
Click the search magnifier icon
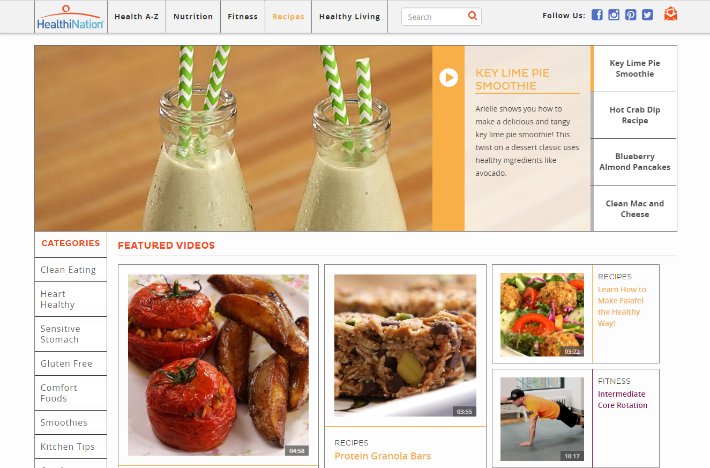(x=472, y=16)
